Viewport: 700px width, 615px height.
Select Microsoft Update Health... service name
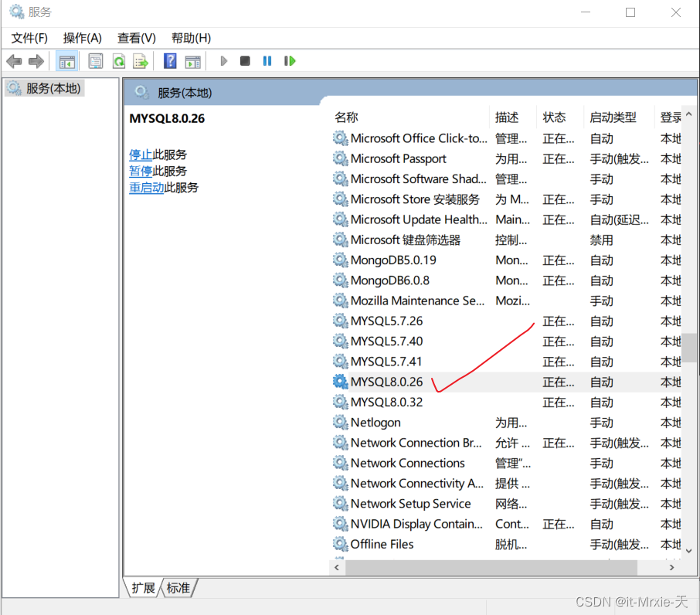[419, 219]
